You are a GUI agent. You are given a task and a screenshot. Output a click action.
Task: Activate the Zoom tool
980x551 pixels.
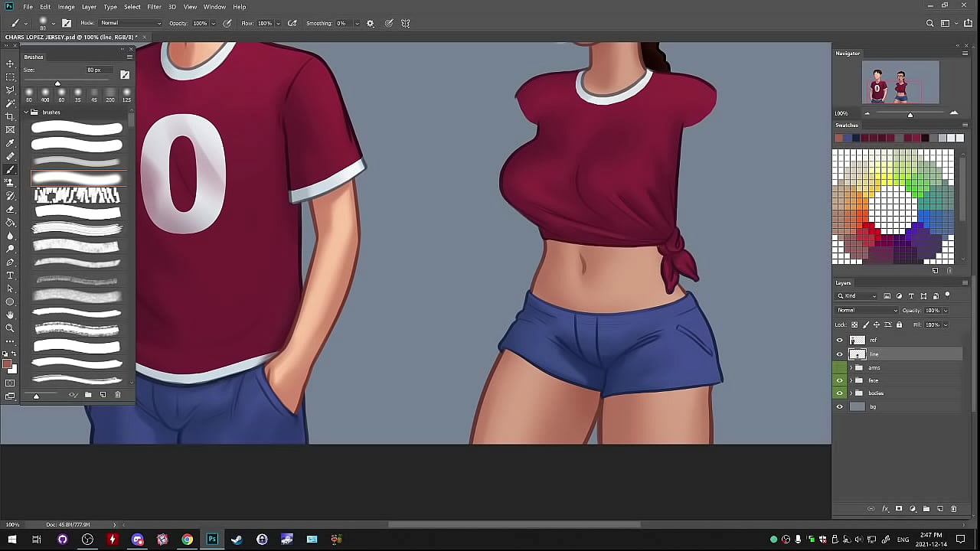pyautogui.click(x=10, y=328)
